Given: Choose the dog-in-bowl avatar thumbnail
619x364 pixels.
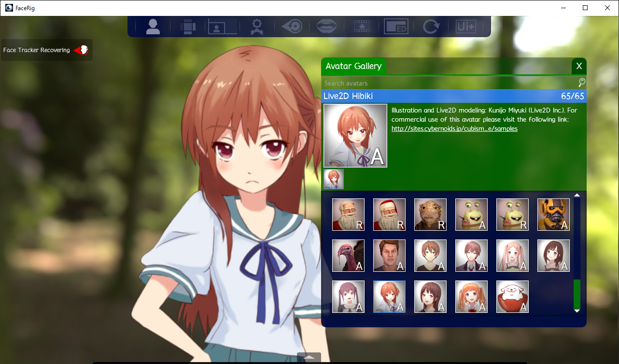Looking at the screenshot, I should 512,297.
